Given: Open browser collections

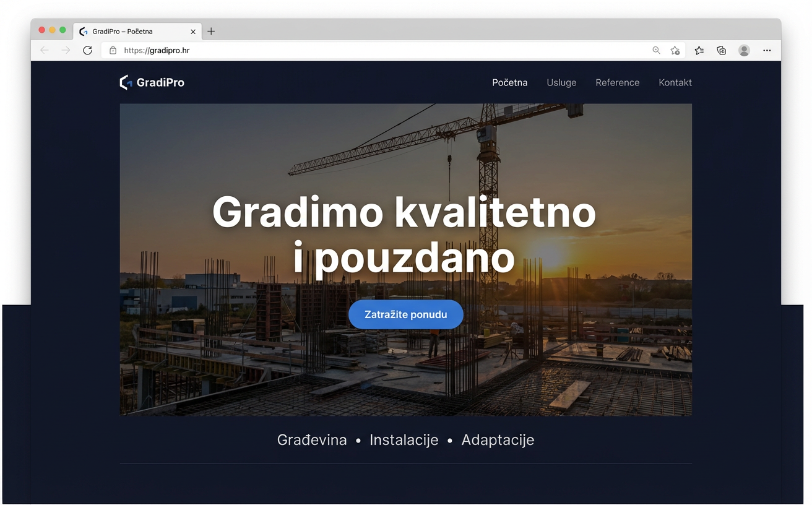Looking at the screenshot, I should point(722,51).
